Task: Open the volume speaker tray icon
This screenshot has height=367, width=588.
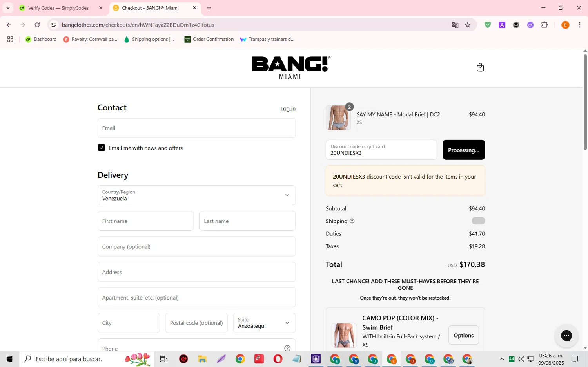Action: coord(521,359)
